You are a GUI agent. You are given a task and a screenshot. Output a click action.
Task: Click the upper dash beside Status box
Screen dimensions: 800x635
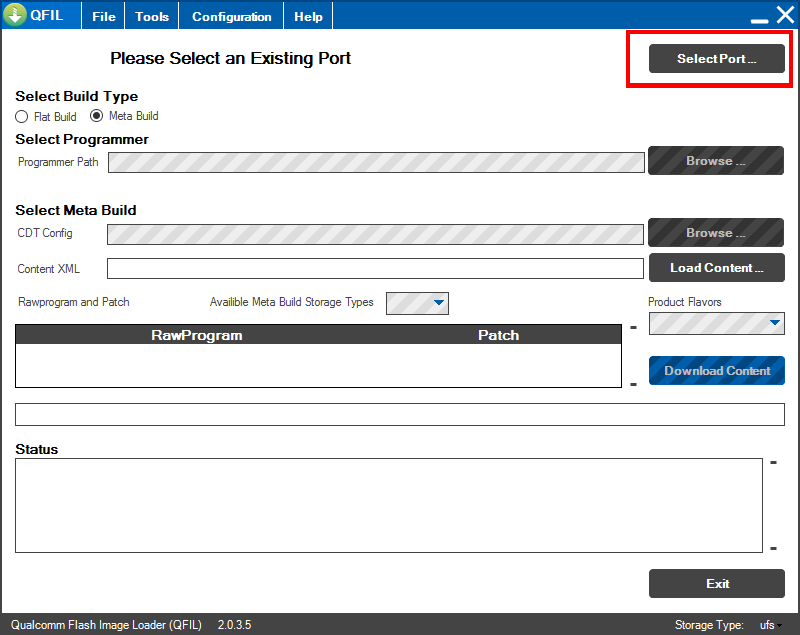773,463
